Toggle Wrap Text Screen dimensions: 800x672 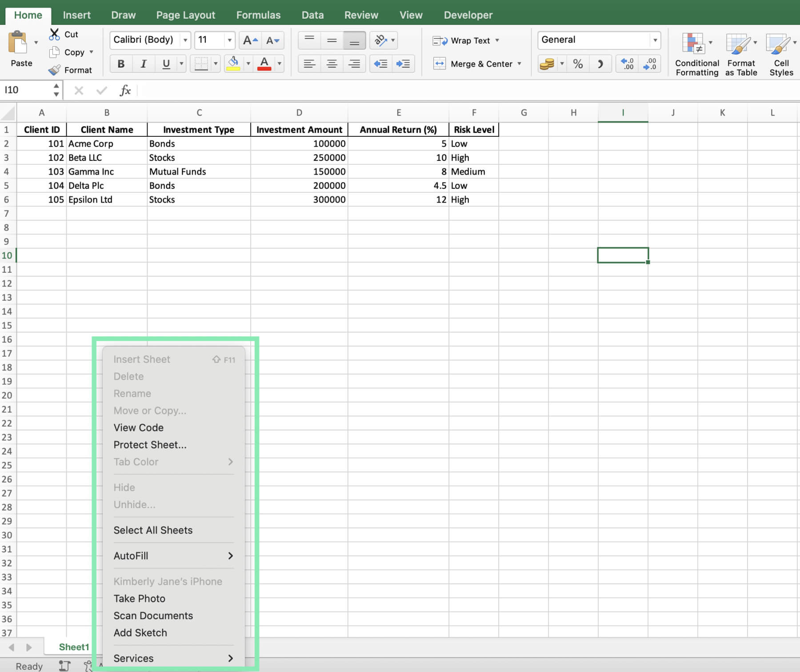466,40
